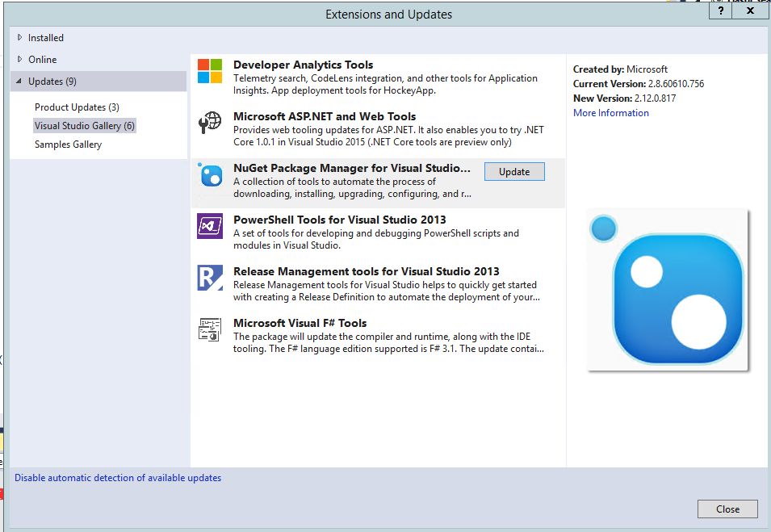Screen dimensions: 771x532
Task: Click the Current Version 2.8.60610.756 text
Action: 639,84
